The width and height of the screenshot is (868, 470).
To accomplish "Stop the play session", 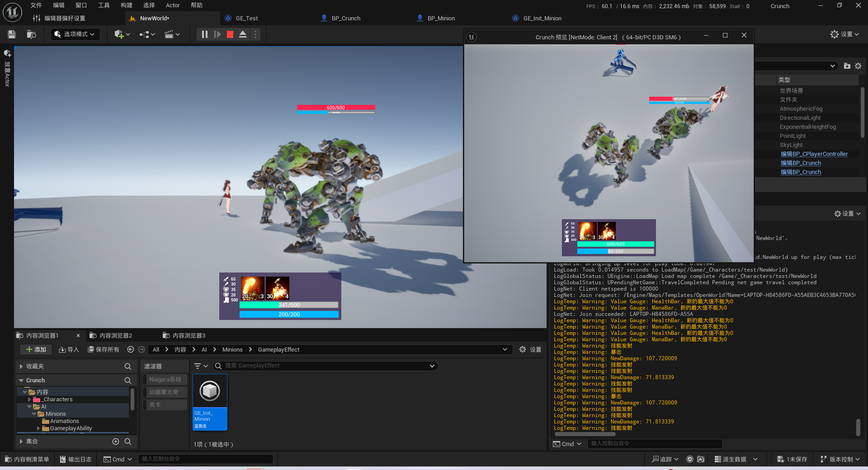I will pyautogui.click(x=230, y=34).
